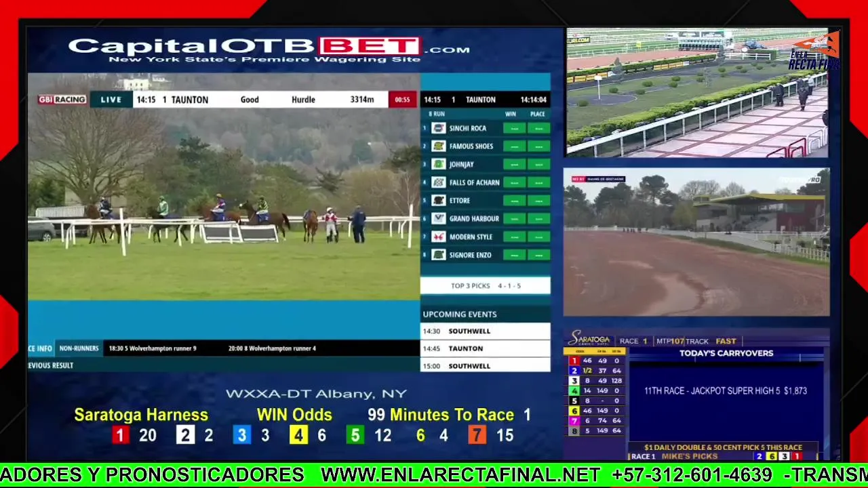Click the 18:30 Wolverhampton runner 9 notice
This screenshot has width=868, height=488.
(153, 348)
